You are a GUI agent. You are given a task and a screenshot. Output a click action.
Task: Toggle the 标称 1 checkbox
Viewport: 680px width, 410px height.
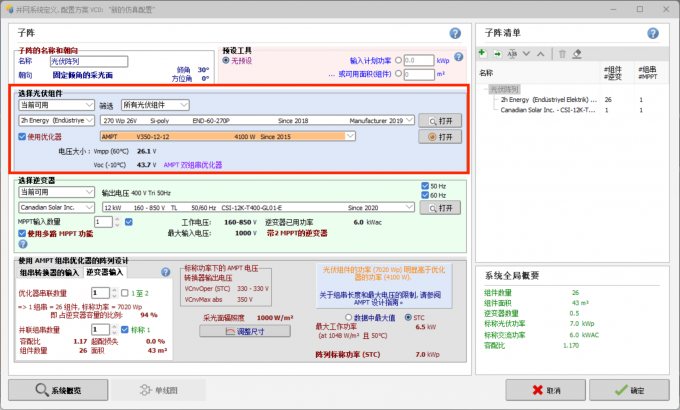[125, 330]
